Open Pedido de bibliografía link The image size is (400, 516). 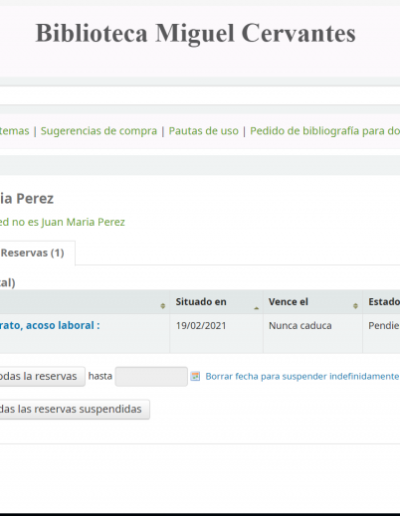[x=325, y=131]
